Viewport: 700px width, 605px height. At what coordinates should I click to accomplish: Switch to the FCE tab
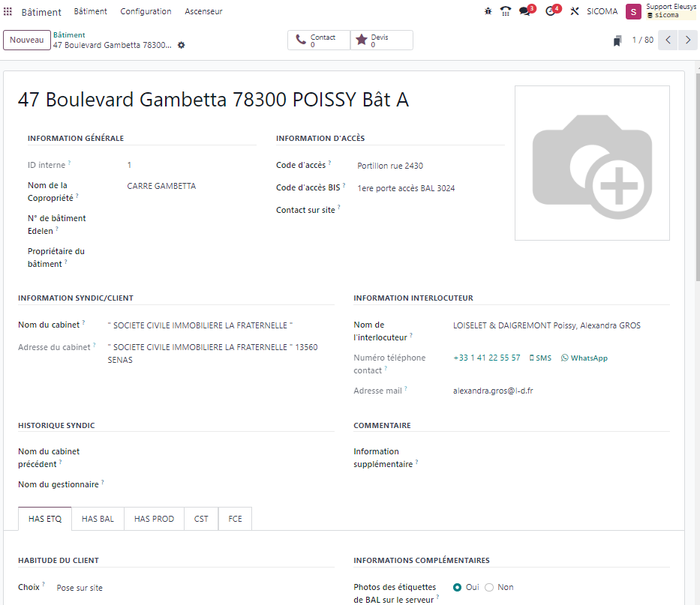[235, 519]
